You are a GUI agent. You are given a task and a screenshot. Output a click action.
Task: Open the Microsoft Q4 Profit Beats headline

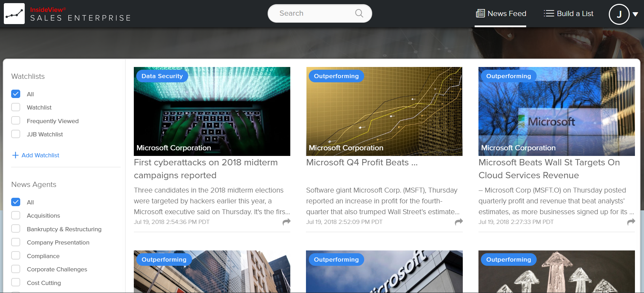[x=362, y=163]
